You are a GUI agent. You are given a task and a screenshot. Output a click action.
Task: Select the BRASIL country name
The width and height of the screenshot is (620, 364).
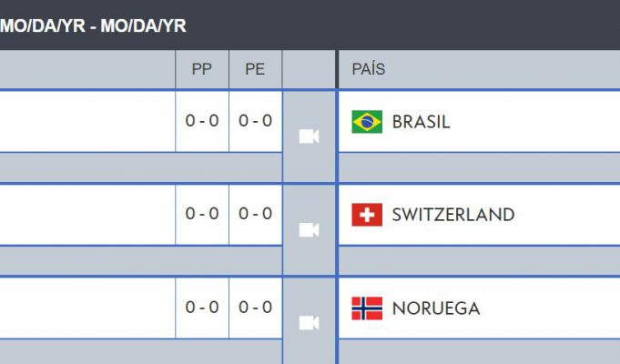[x=422, y=122]
